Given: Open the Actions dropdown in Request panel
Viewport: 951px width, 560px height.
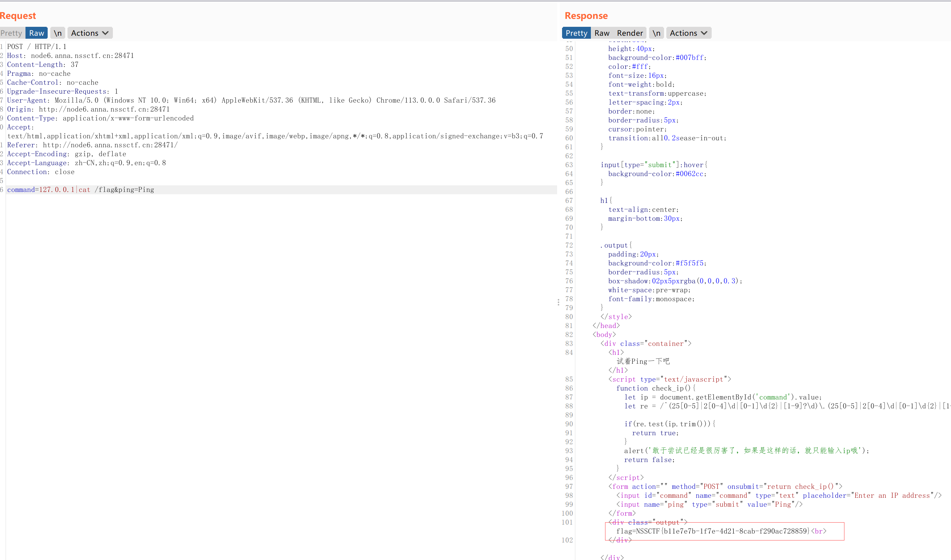Looking at the screenshot, I should (90, 33).
